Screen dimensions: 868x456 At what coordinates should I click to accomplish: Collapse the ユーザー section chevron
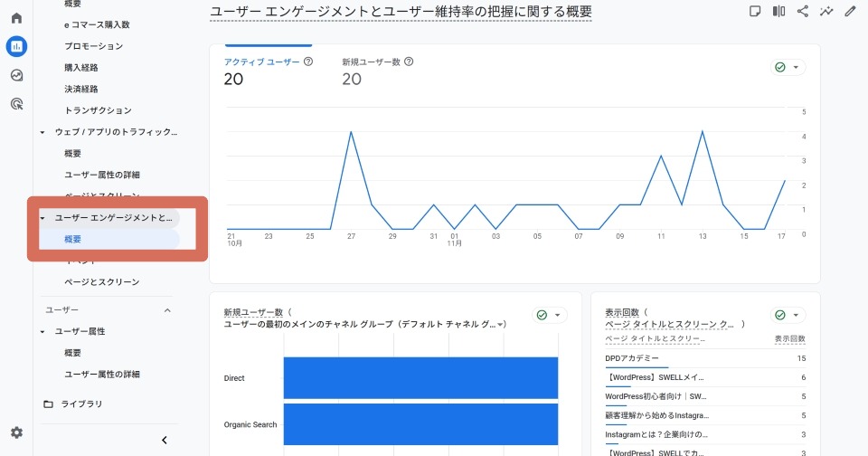click(x=166, y=310)
